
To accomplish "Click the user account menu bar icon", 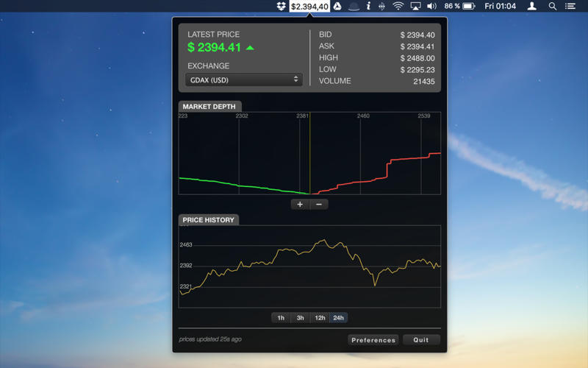I will 531,7.
